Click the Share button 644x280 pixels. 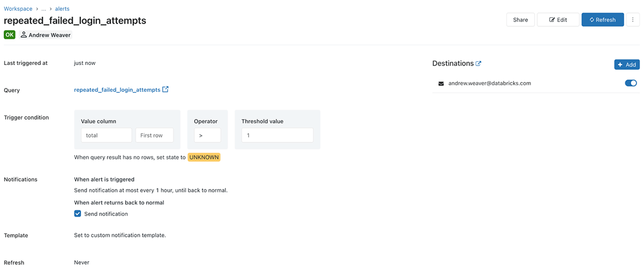pyautogui.click(x=520, y=20)
